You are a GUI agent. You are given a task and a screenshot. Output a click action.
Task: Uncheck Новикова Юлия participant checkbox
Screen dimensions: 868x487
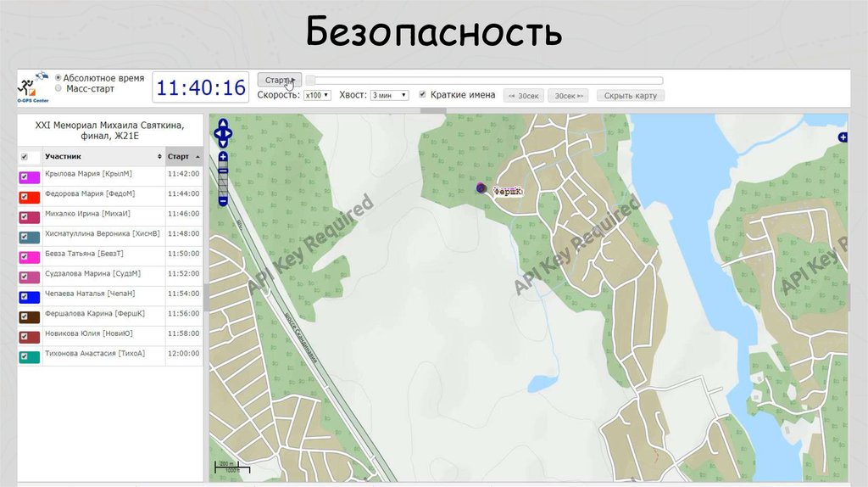24,336
